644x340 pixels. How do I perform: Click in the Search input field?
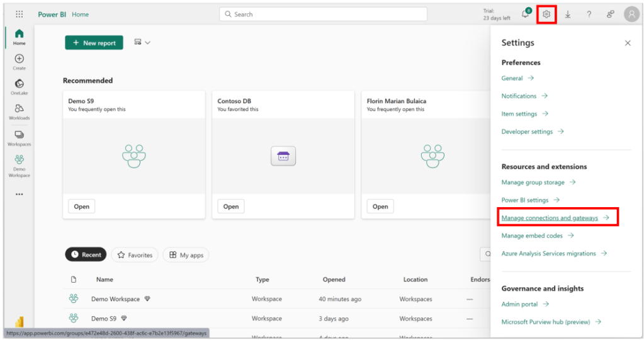point(323,14)
